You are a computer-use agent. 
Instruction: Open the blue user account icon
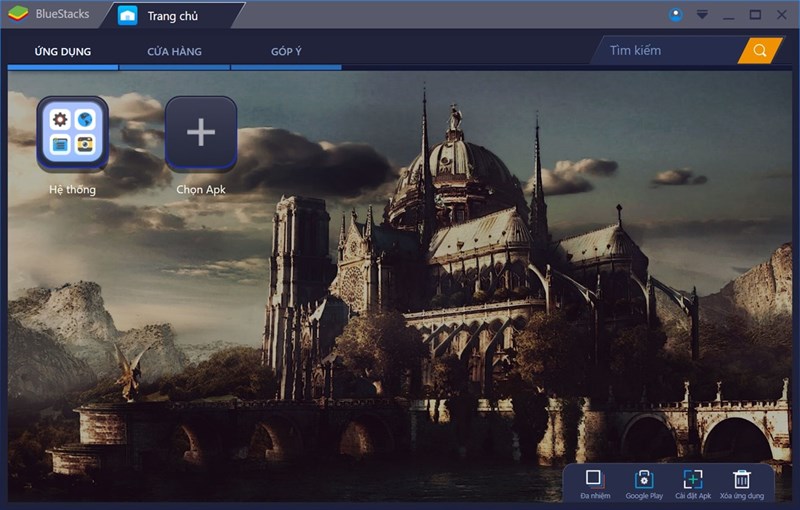pyautogui.click(x=676, y=15)
